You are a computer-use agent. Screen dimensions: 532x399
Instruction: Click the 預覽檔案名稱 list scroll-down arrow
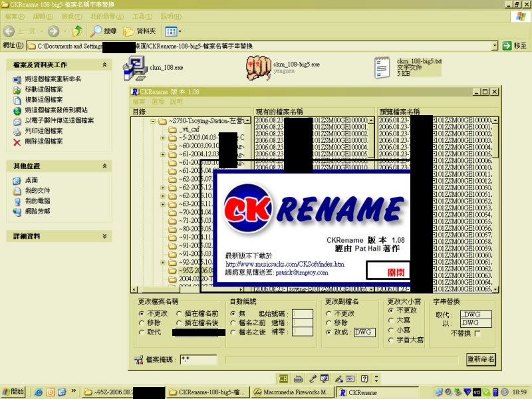(x=495, y=289)
